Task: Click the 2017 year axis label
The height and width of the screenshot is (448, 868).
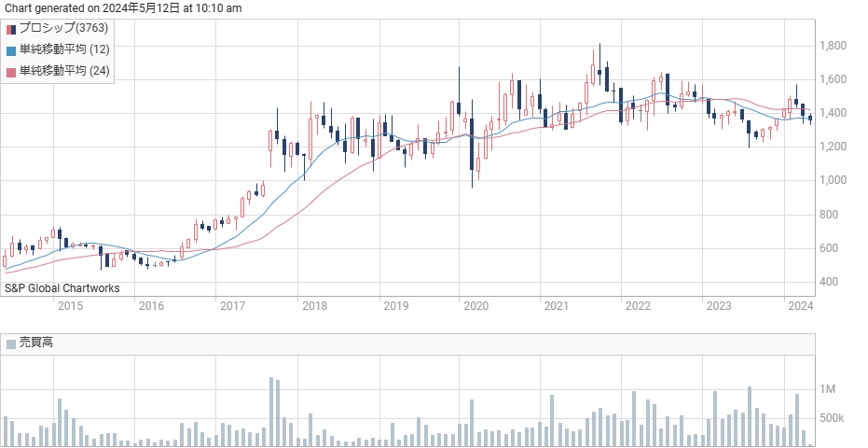Action: tap(232, 306)
